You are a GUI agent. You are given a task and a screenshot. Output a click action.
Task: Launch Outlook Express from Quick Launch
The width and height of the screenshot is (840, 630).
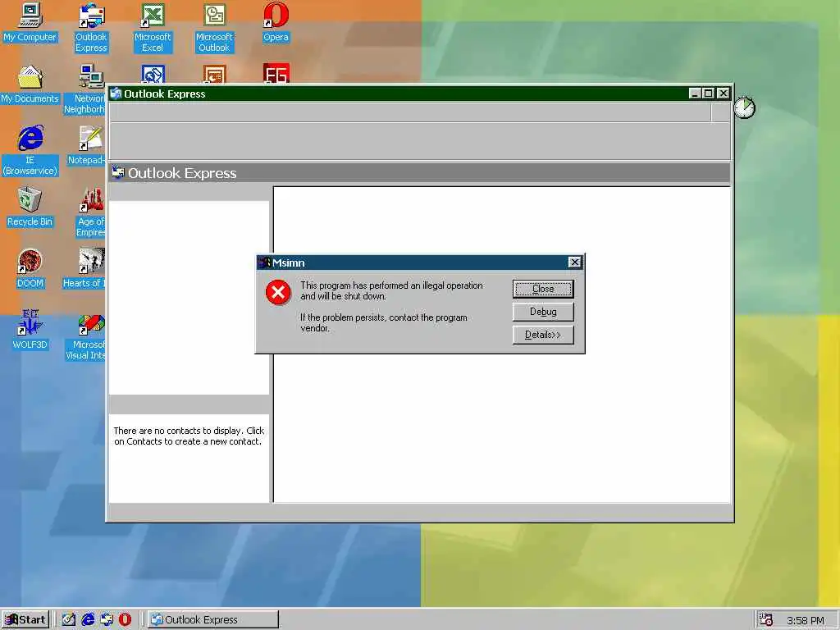[x=106, y=620]
